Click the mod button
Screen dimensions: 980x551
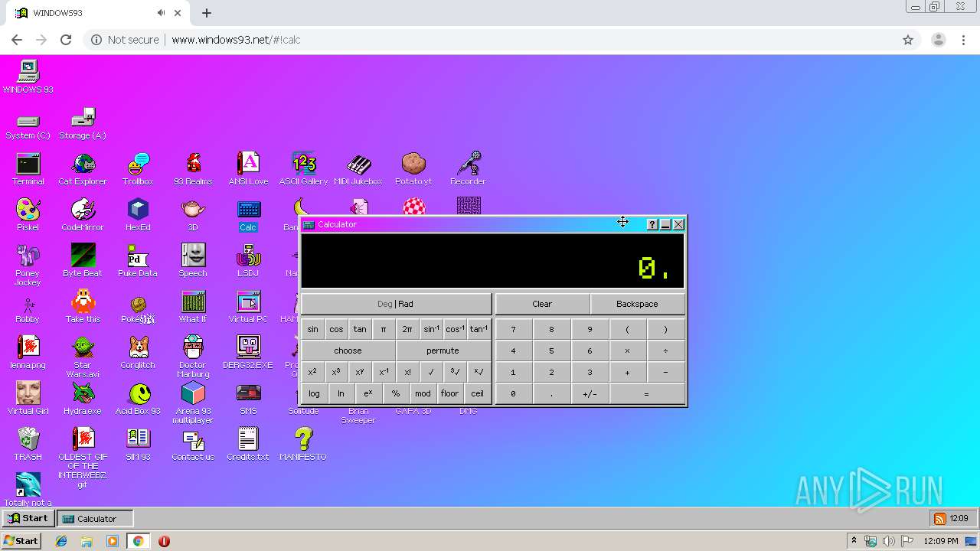point(423,393)
